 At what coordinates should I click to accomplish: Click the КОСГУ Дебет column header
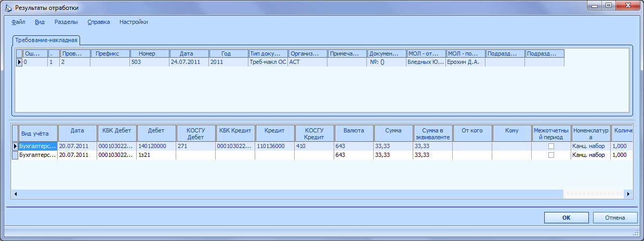tap(196, 133)
